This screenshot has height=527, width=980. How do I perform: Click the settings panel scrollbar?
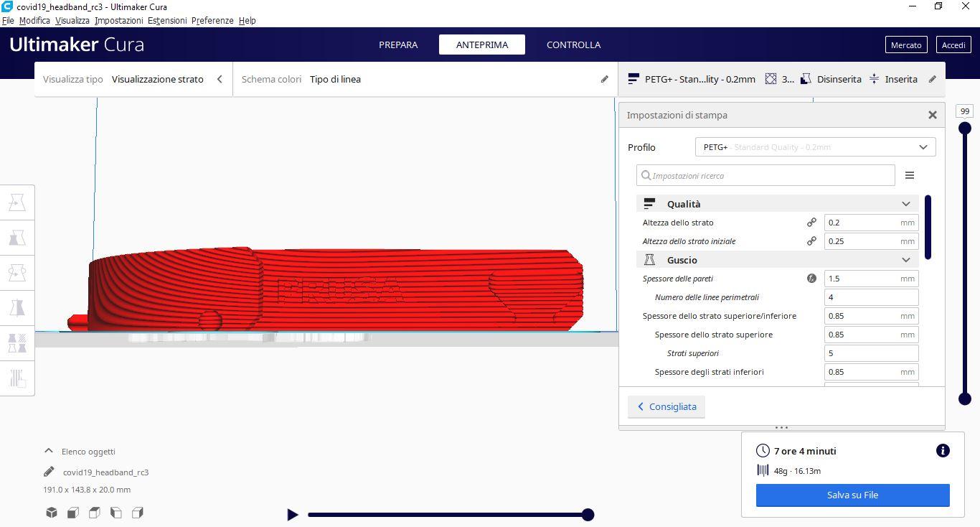pyautogui.click(x=928, y=227)
